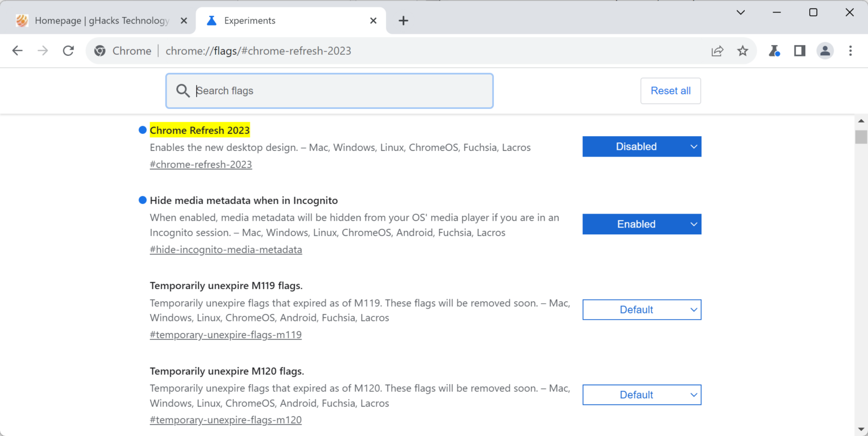Click the beaker experiments icon in toolbar
This screenshot has width=868, height=436.
774,51
